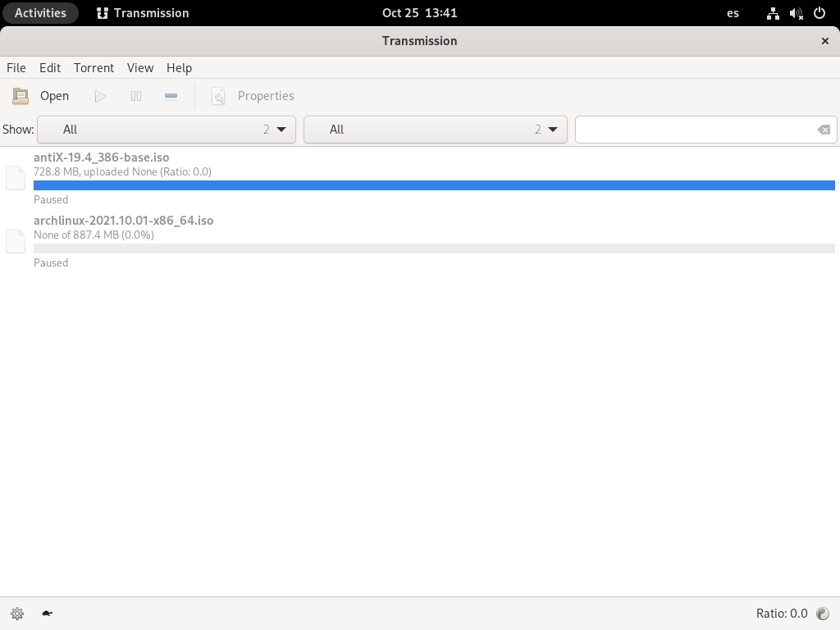Expand the first Show filter dropdown
This screenshot has height=630, width=840.
[167, 130]
